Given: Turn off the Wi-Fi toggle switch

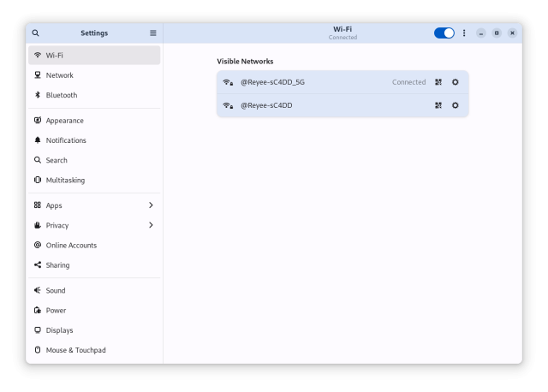Looking at the screenshot, I should pos(444,33).
